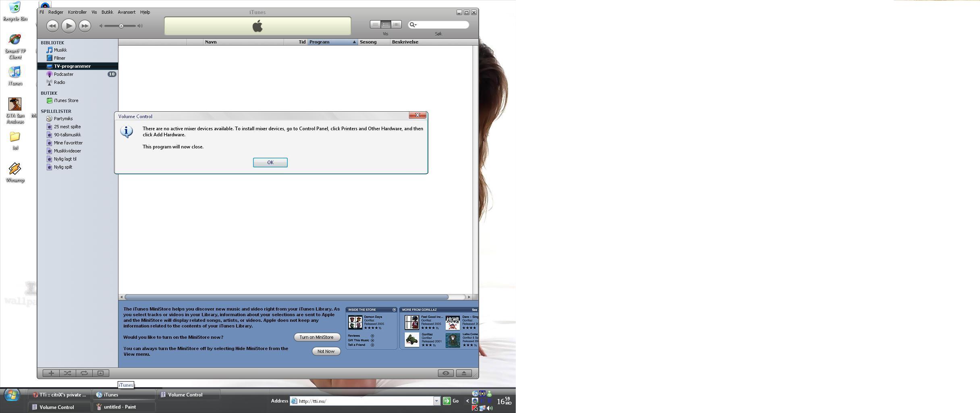Switch to Cover Flow view button
The height and width of the screenshot is (413, 980).
click(396, 25)
